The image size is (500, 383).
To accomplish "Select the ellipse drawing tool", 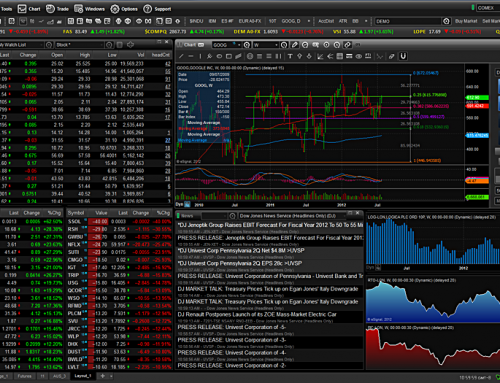I will 219,56.
